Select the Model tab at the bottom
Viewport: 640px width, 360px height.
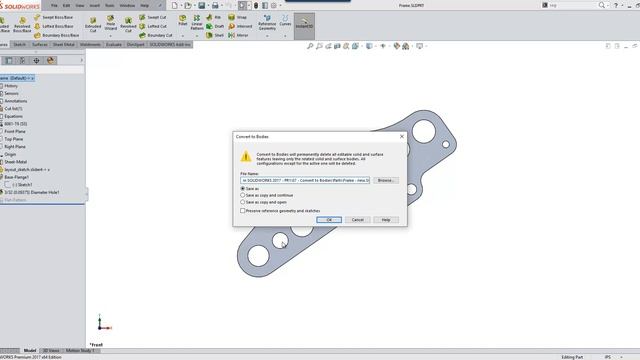(x=30, y=351)
